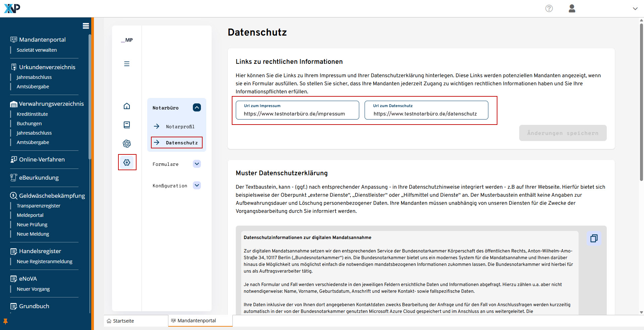Click the user profile icon
Image resolution: width=644 pixels, height=330 pixels.
pyautogui.click(x=572, y=8)
